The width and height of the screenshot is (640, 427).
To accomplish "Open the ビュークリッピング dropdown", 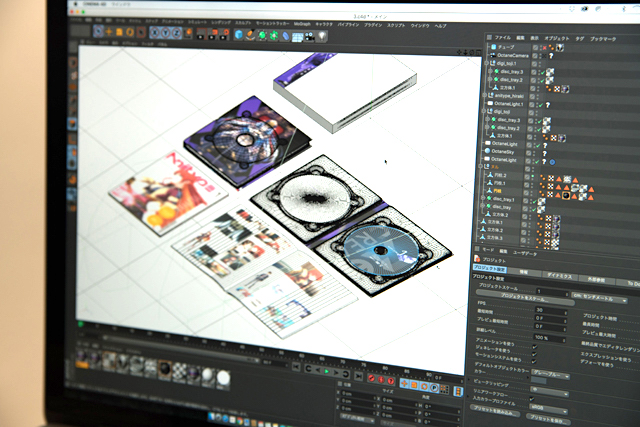I will [x=549, y=391].
